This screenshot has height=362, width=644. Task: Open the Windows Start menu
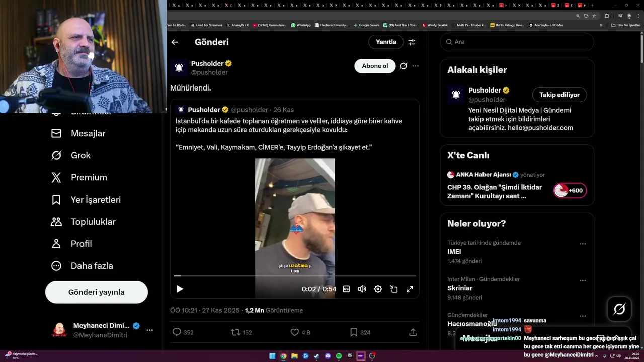272,356
